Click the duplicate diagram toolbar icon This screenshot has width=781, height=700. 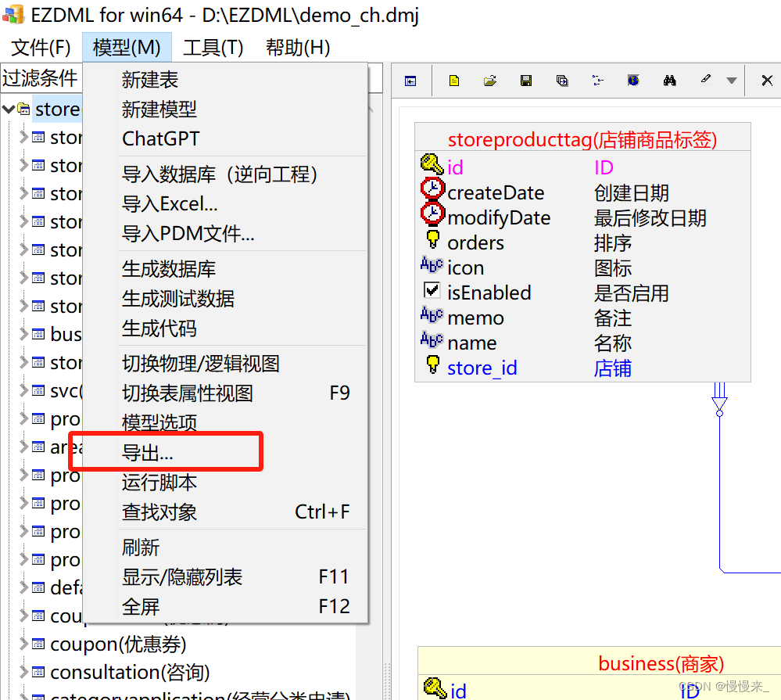[x=561, y=80]
